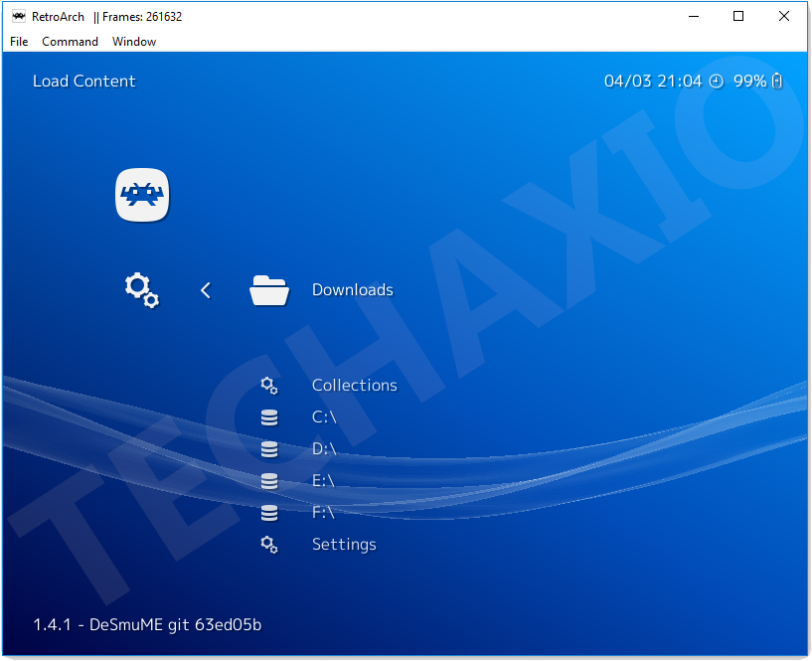Screen dimensions: 812x661
Task: Click the E:\ drive disk icon
Action: [x=269, y=481]
